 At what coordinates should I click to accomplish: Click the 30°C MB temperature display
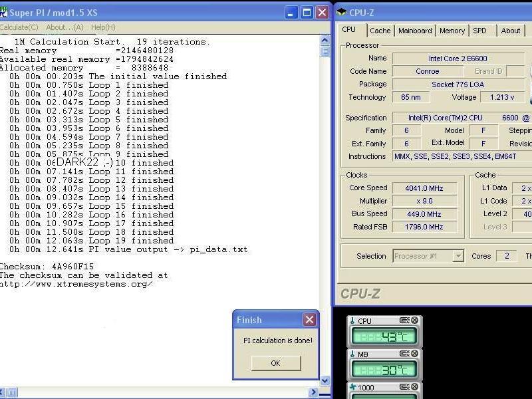[x=384, y=370]
